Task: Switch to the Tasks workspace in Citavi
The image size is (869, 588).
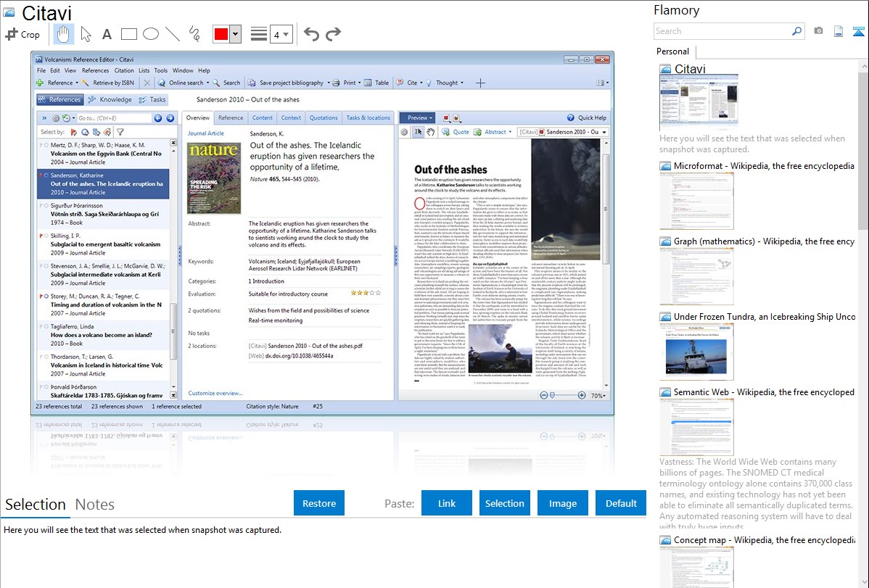Action: coord(152,100)
